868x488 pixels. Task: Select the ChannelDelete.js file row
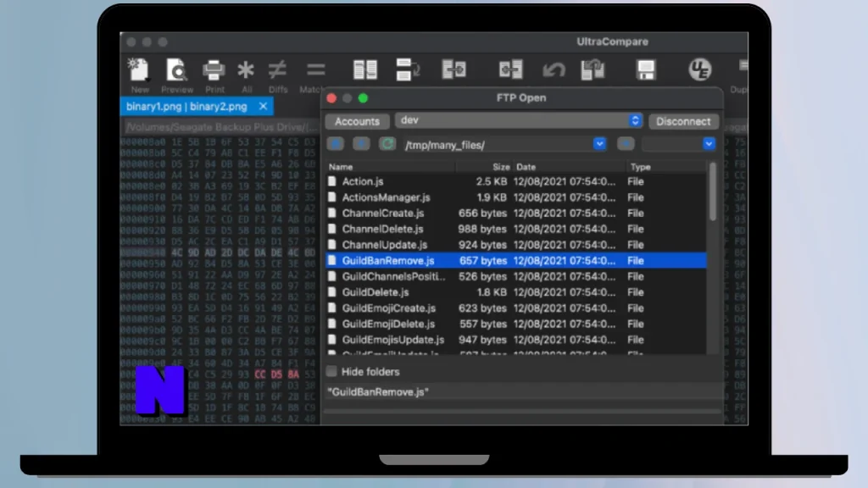(516, 229)
